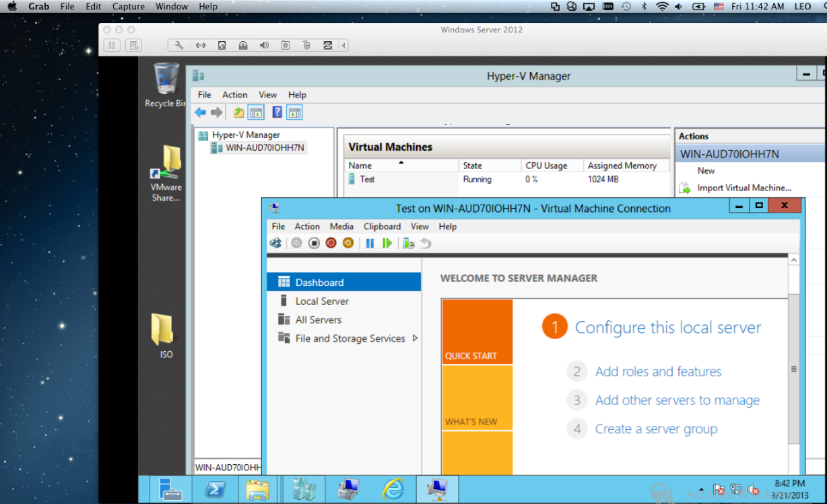Click Snapshot icon in VM Connection toolbar

click(x=408, y=243)
